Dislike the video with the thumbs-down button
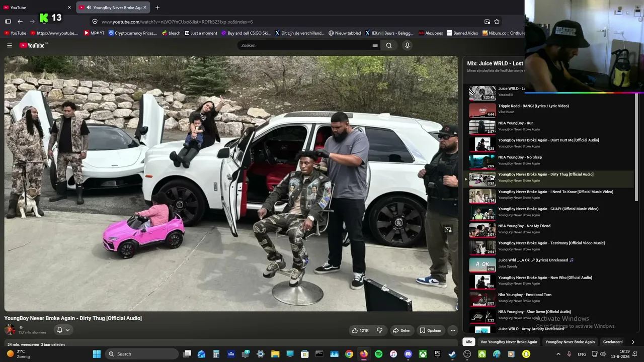The width and height of the screenshot is (644, 362). [x=379, y=330]
